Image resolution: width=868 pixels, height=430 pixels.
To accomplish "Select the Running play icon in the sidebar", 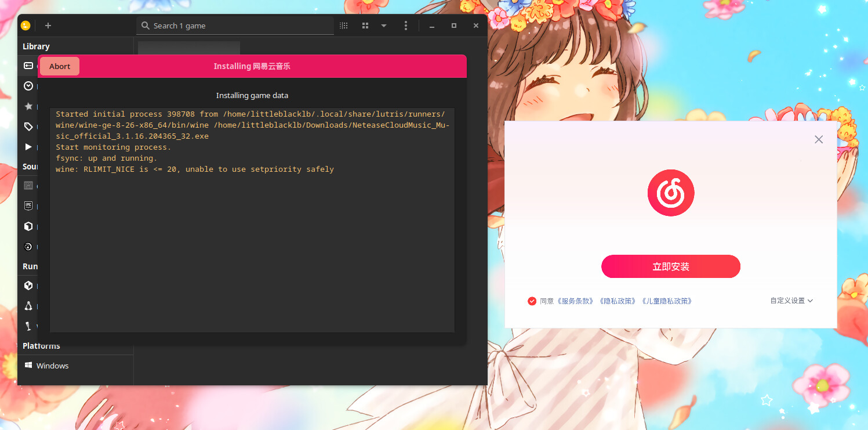I will click(28, 147).
